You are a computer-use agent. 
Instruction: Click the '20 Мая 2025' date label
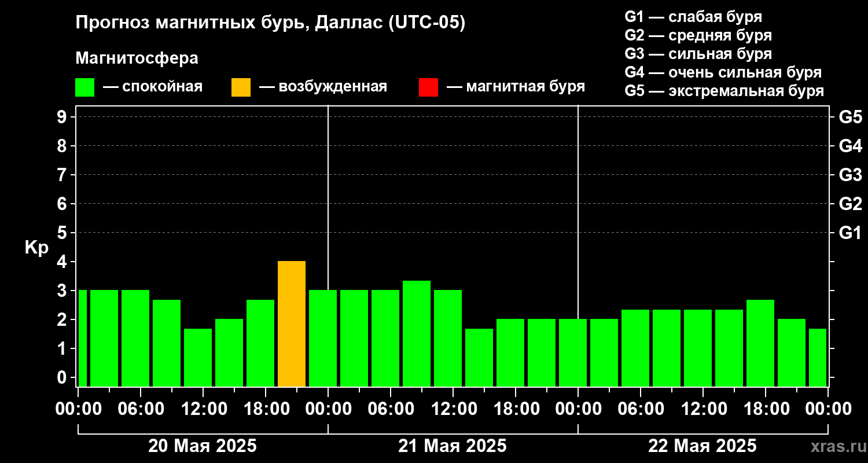coord(203,446)
